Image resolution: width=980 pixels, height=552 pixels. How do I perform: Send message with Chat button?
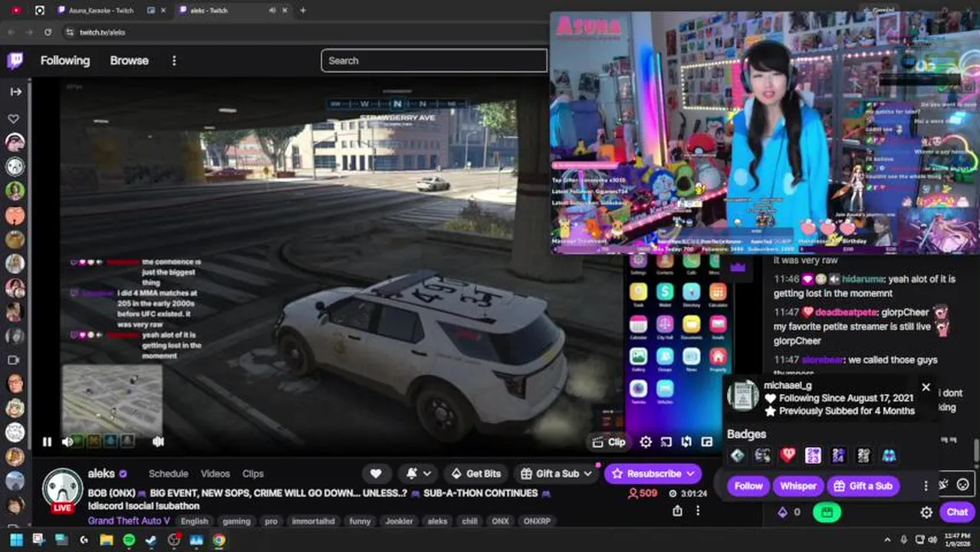click(x=957, y=512)
